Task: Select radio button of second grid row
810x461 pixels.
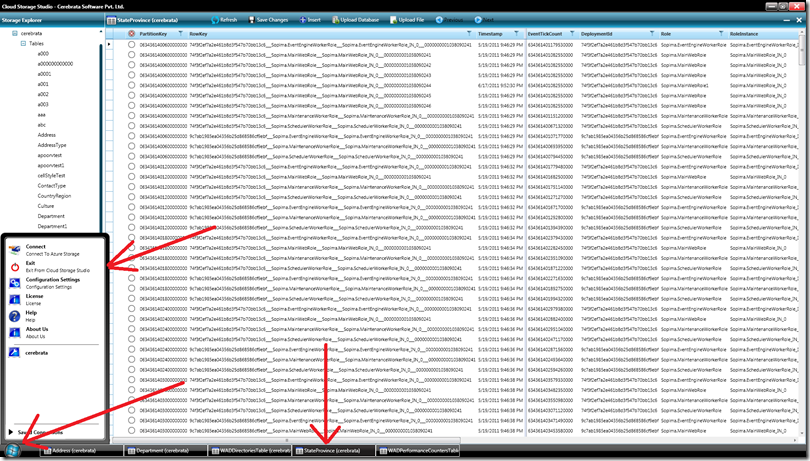Action: tap(132, 55)
